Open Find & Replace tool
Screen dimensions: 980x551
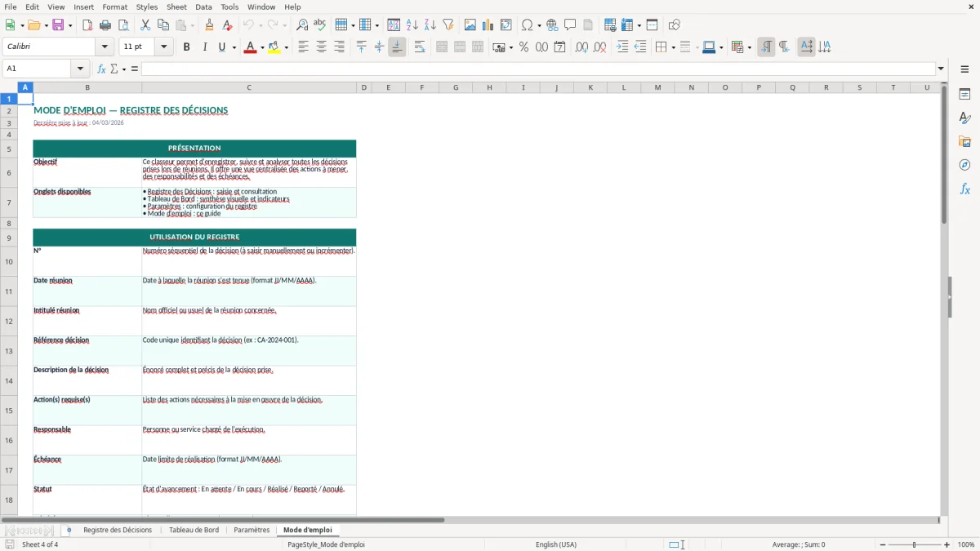[302, 25]
